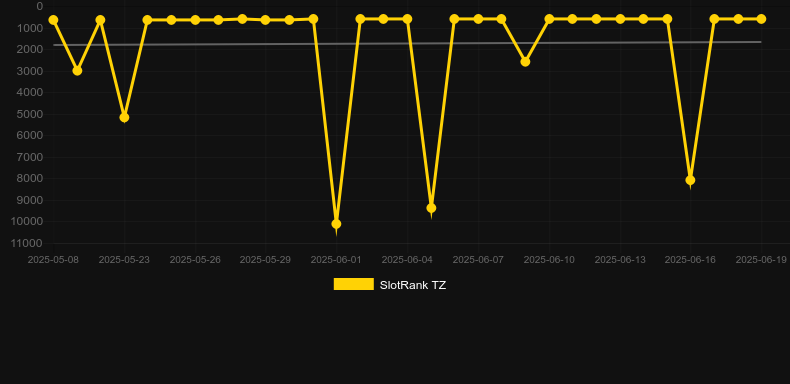Viewport: 790px width, 384px height.
Task: Click the data point near 9400 after 2025-06-04
Action: coord(431,208)
